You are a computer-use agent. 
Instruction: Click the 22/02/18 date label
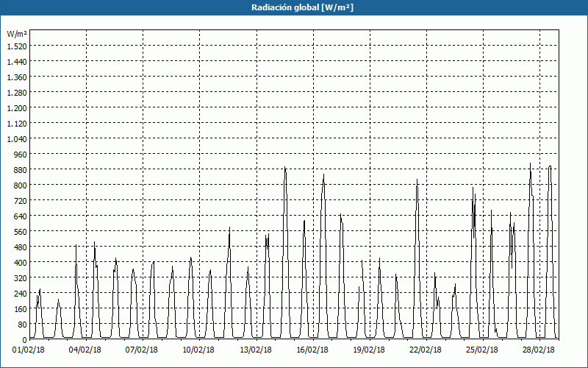point(426,350)
